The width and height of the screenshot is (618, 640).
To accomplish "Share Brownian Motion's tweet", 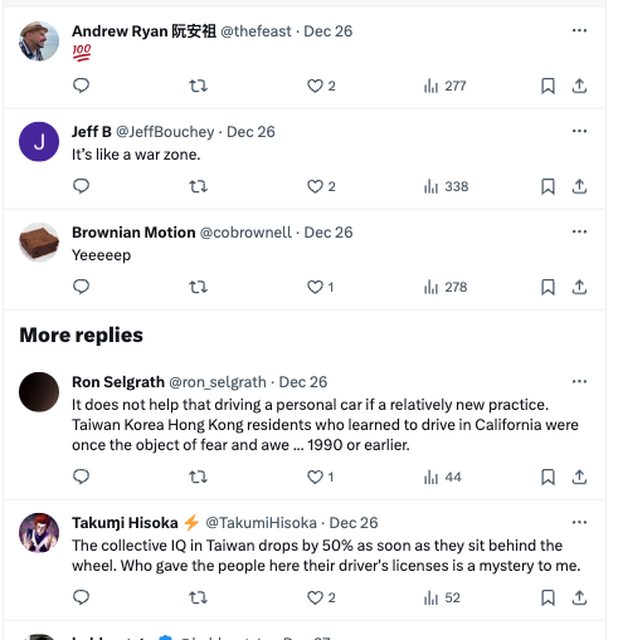I will [x=579, y=287].
